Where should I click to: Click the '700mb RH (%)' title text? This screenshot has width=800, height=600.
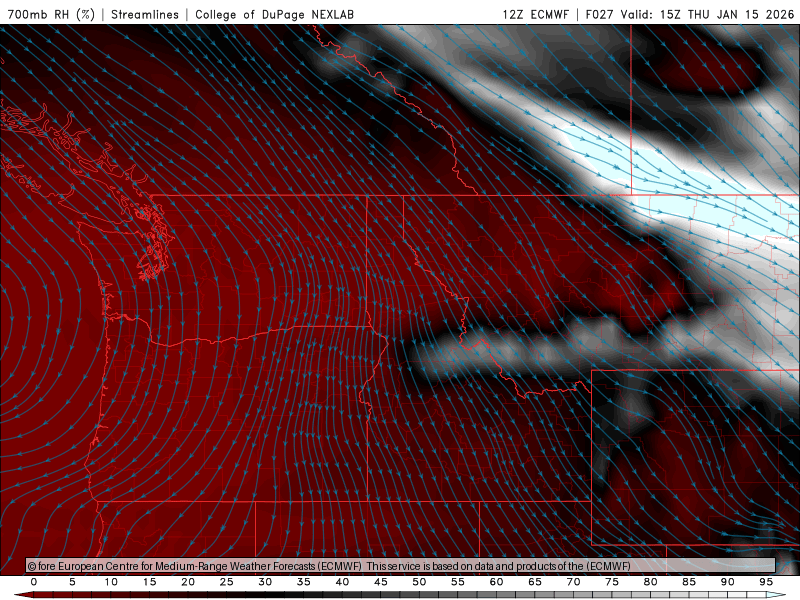click(x=51, y=14)
